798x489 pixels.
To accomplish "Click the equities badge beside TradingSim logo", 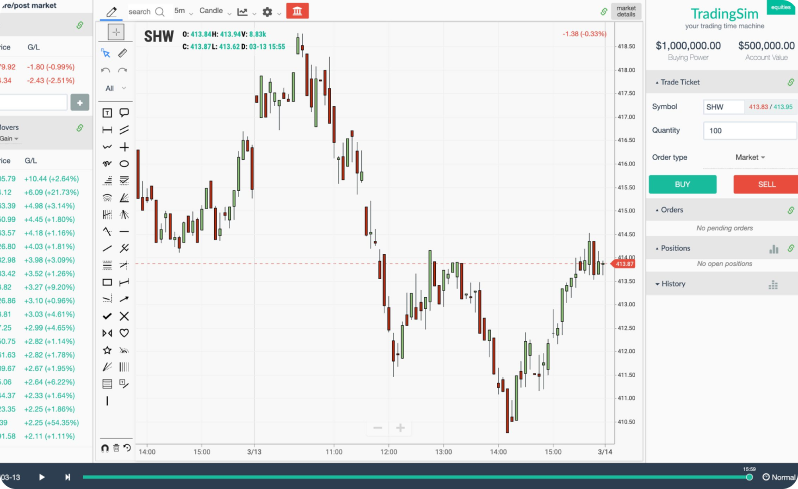I will point(781,7).
